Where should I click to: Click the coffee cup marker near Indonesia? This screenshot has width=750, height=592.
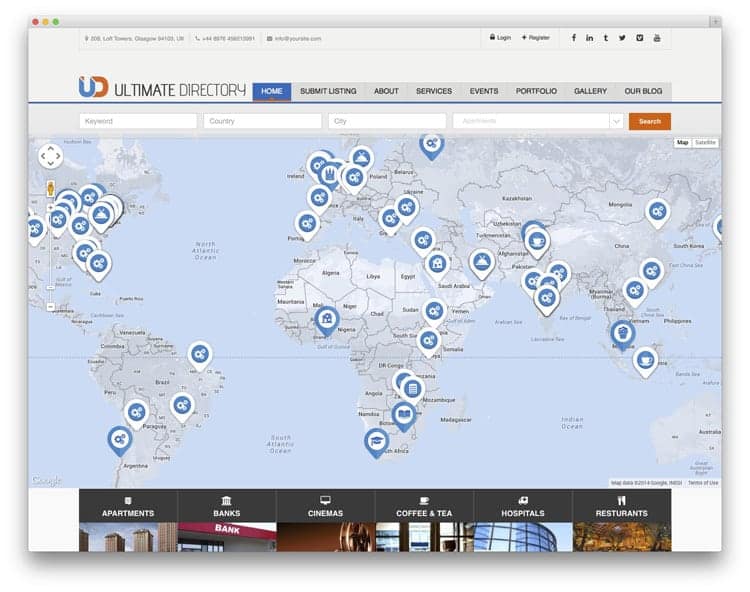[645, 360]
